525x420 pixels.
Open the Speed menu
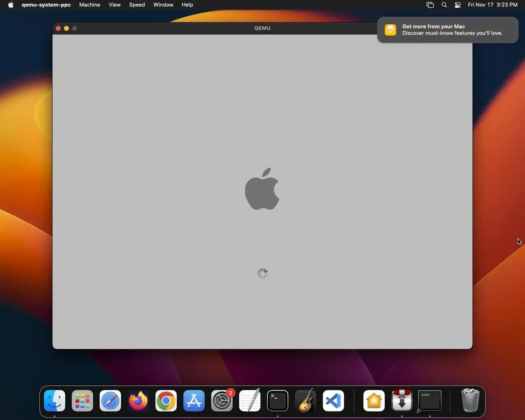click(x=137, y=5)
